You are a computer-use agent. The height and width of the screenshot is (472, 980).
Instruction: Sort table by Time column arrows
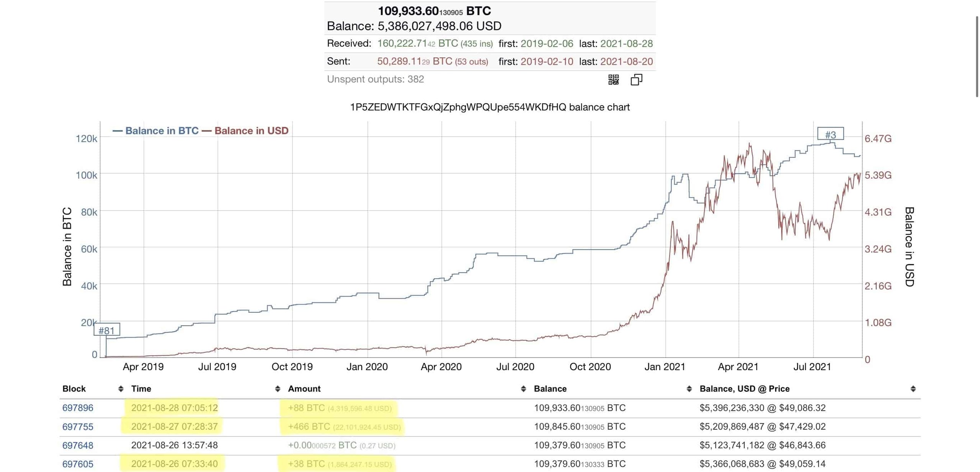(278, 389)
